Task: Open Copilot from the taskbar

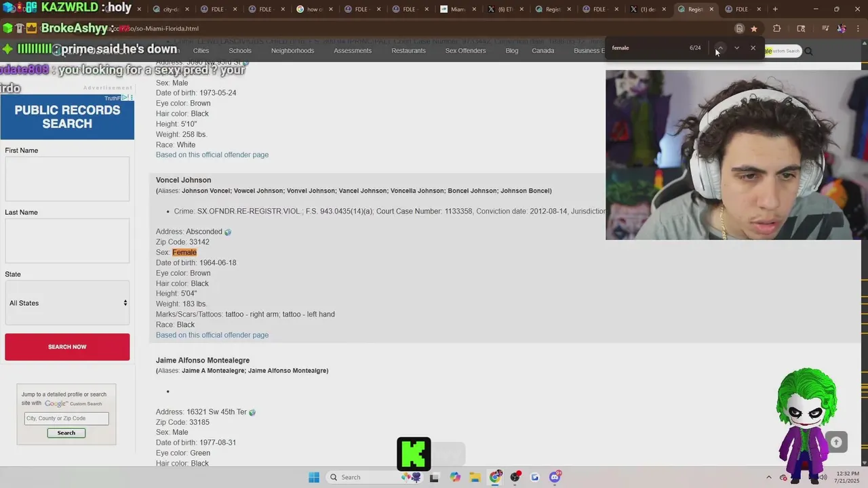Action: pos(454,477)
